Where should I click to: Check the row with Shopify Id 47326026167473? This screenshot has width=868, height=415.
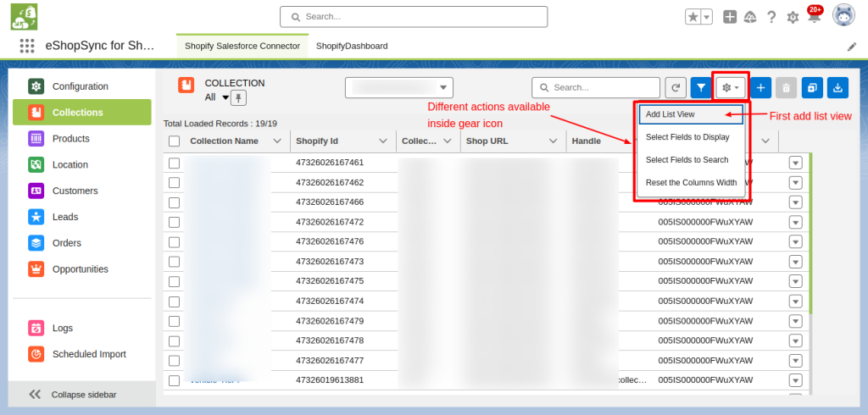pyautogui.click(x=175, y=262)
